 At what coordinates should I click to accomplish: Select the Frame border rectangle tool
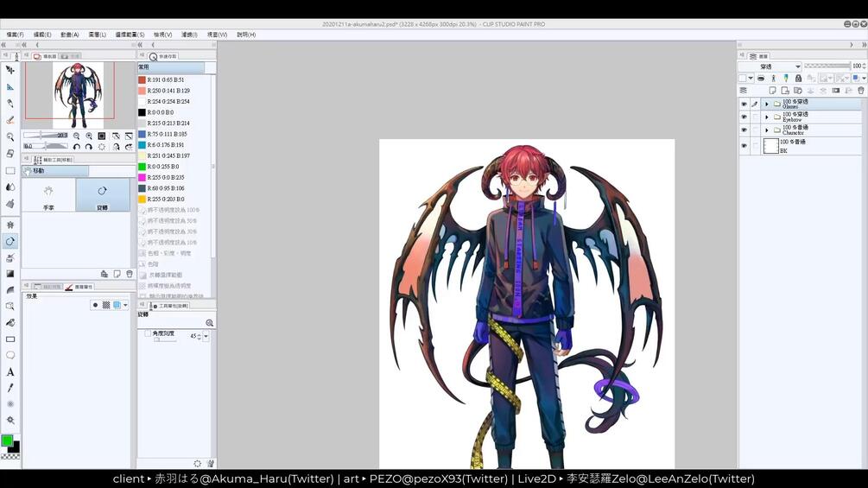pos(10,339)
